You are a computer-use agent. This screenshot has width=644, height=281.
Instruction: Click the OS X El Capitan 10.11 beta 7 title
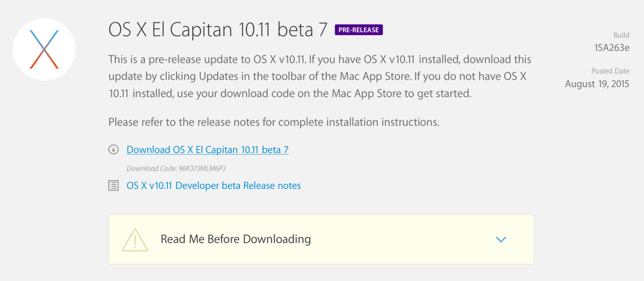[x=218, y=30]
